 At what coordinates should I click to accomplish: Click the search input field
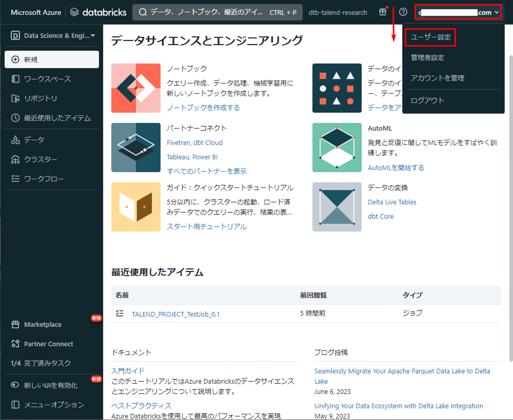(217, 12)
